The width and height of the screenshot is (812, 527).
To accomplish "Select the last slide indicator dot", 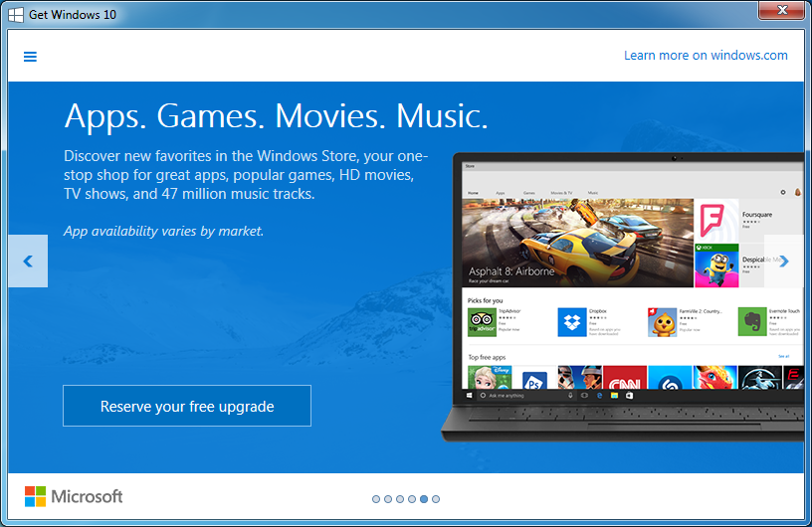I will click(436, 499).
